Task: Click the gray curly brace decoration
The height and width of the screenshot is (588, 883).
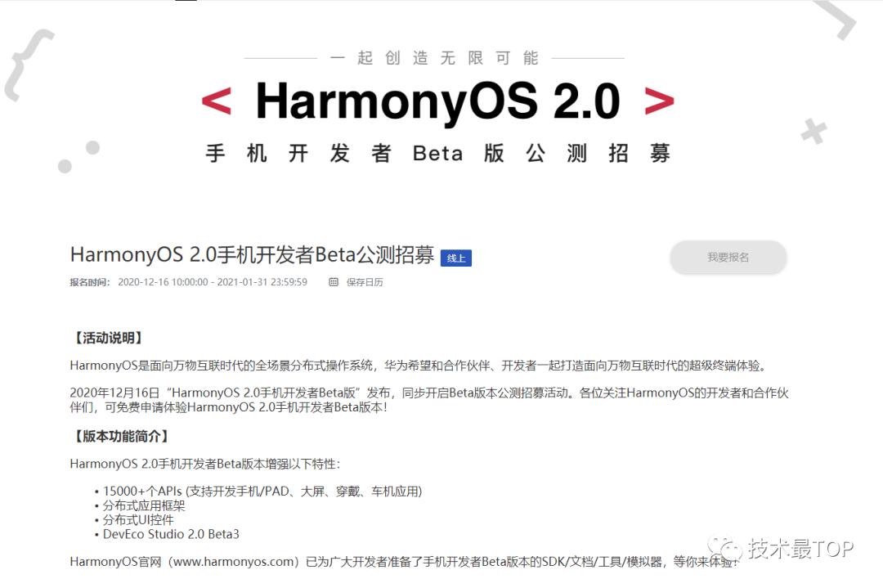Action: [26, 65]
